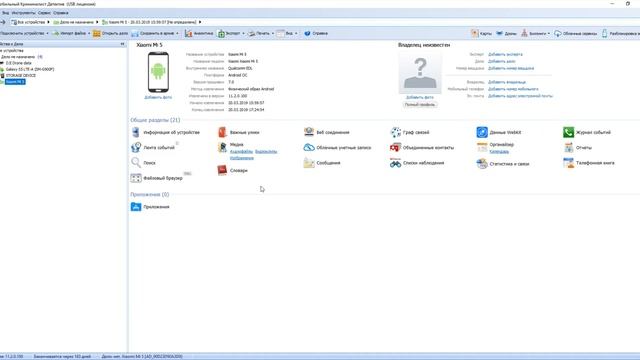Click Добавить фото link under phone image

158,98
